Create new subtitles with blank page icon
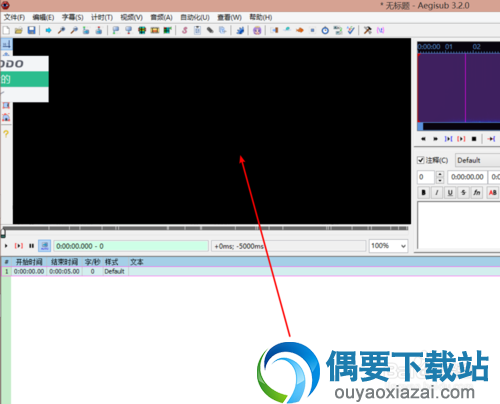500x404 pixels. [x=6, y=30]
